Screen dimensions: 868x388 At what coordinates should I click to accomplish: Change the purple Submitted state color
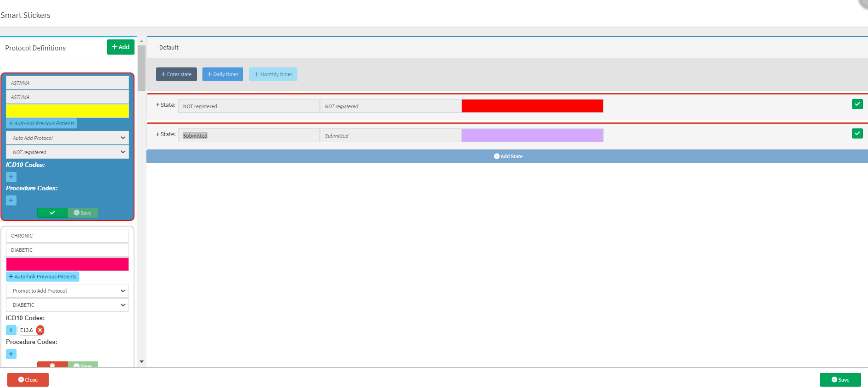point(532,135)
